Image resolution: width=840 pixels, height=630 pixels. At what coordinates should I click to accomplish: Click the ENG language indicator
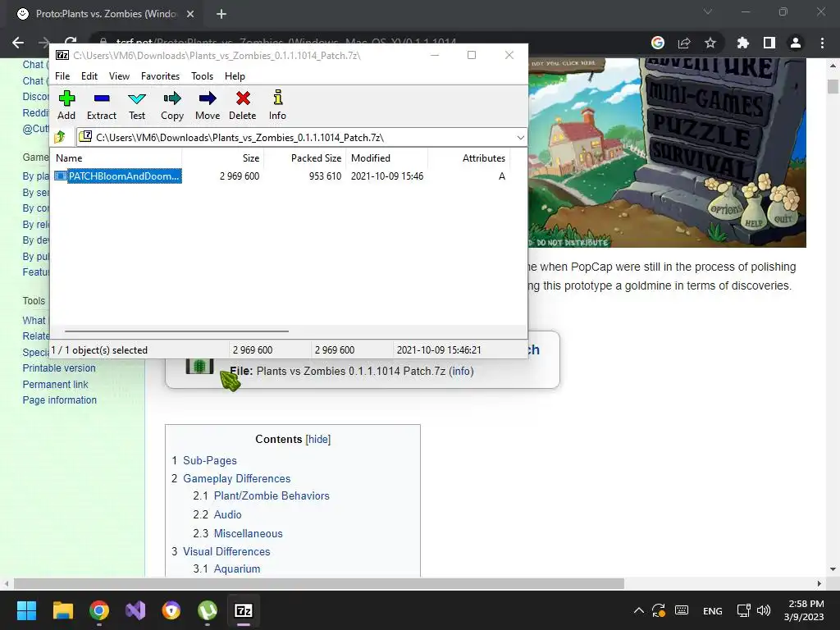(x=713, y=610)
